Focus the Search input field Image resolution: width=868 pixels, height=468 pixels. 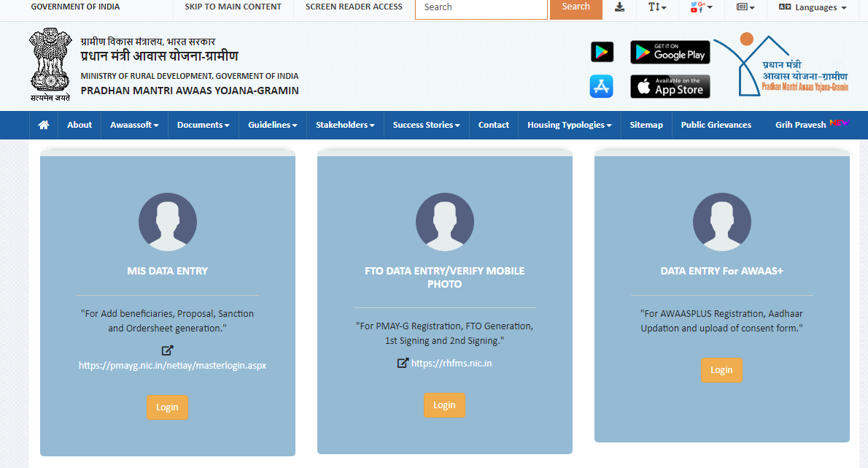[481, 8]
